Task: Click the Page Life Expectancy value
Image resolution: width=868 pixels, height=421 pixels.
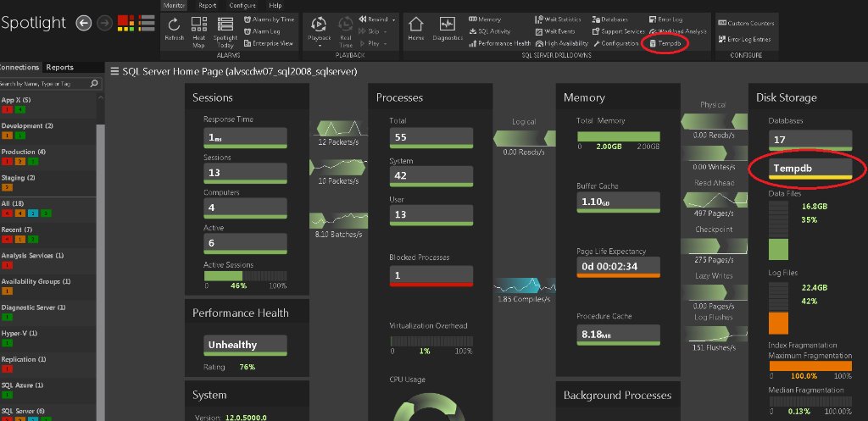Action: pos(618,267)
